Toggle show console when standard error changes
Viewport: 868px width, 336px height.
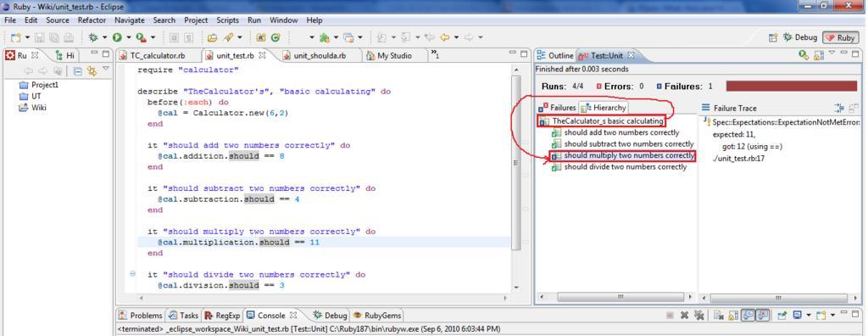pos(762,315)
